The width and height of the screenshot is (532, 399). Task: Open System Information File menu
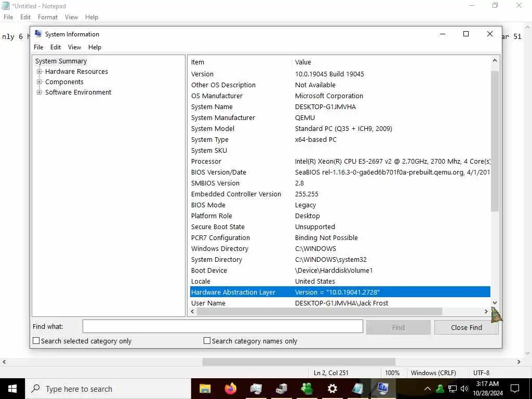(38, 47)
